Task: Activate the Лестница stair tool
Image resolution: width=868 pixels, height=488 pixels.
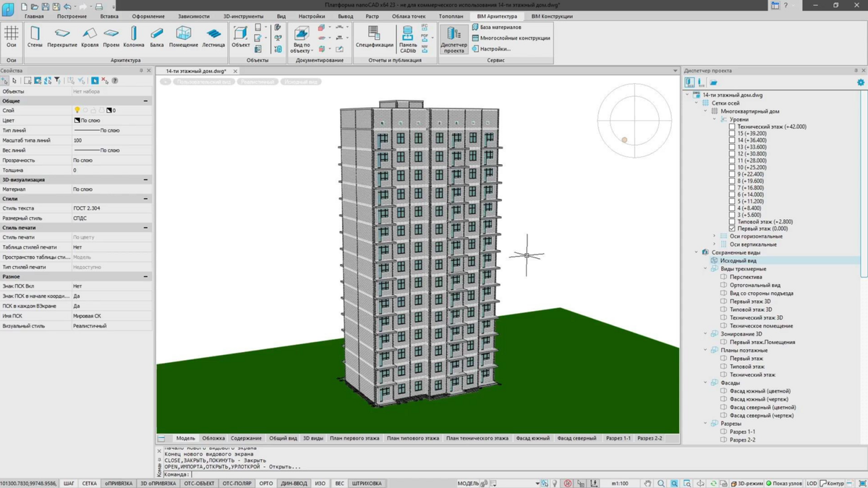Action: click(213, 38)
